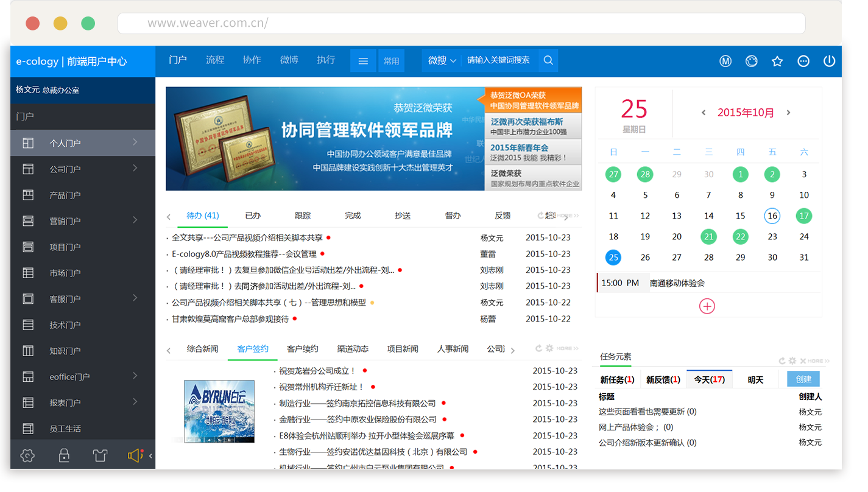The image size is (868, 492).
Task: Expand the 个人门户 chevron
Action: 135,142
